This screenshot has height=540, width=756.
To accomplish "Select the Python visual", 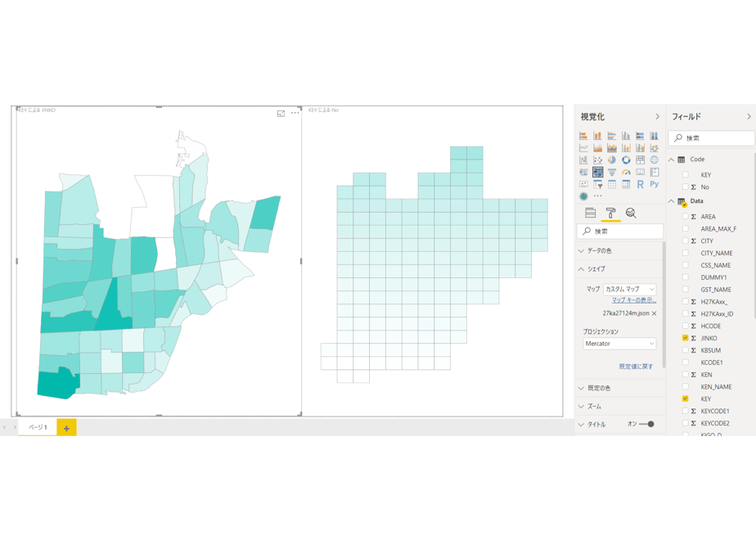I will point(655,184).
